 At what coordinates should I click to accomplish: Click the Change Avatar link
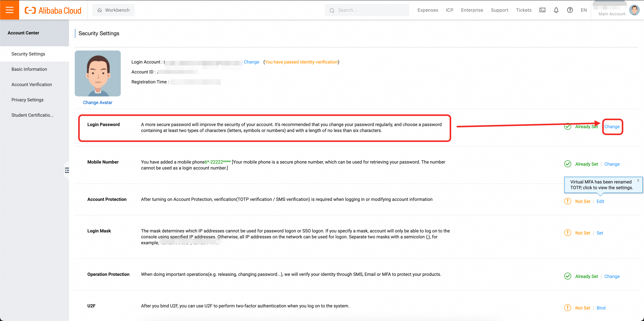coord(98,102)
